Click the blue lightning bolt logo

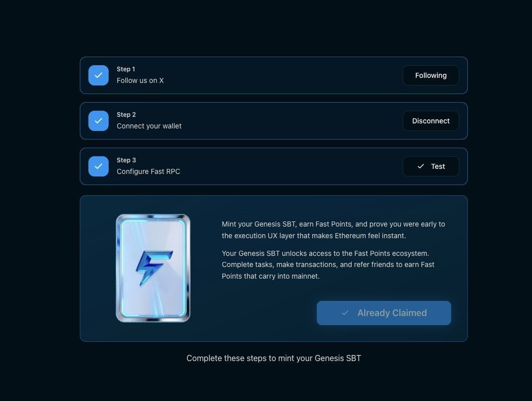pos(154,268)
